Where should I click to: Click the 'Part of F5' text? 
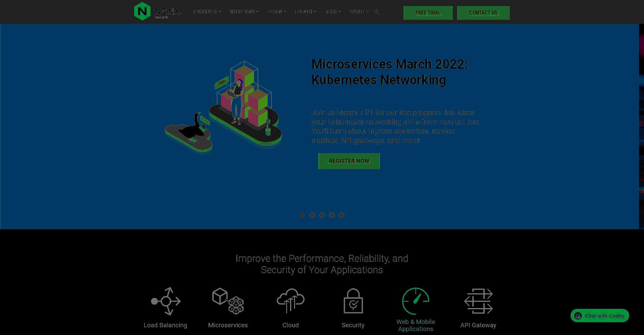tap(162, 17)
